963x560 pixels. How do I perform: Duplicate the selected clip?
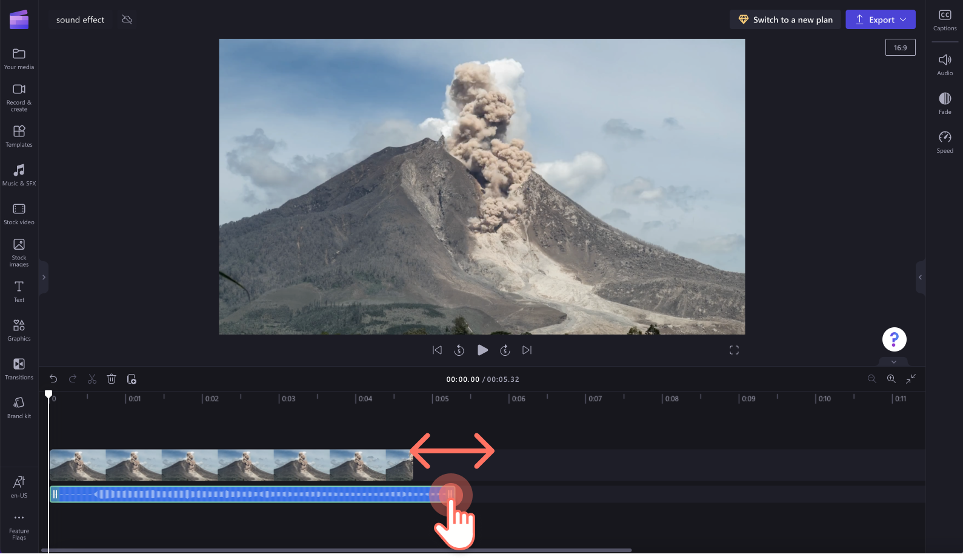(132, 379)
